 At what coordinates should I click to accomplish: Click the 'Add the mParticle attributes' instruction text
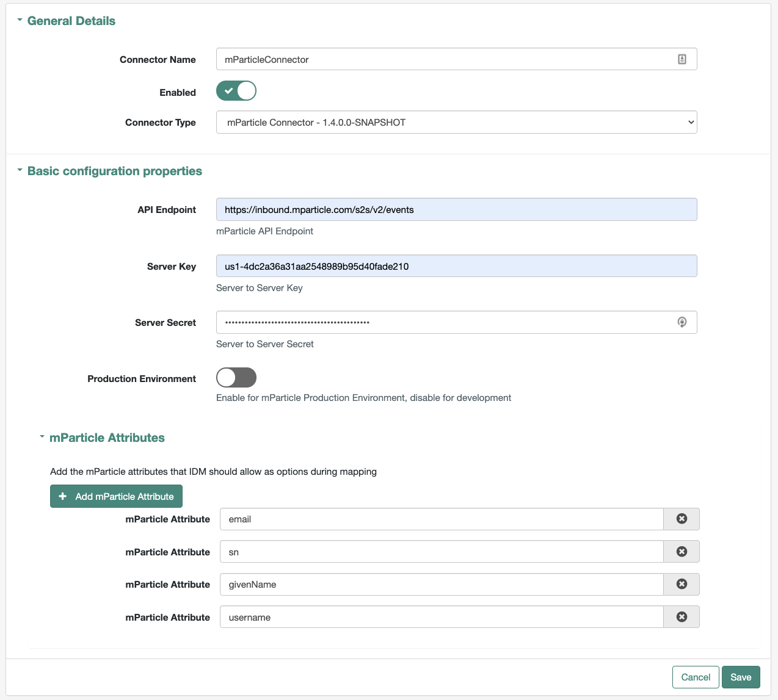pos(213,472)
